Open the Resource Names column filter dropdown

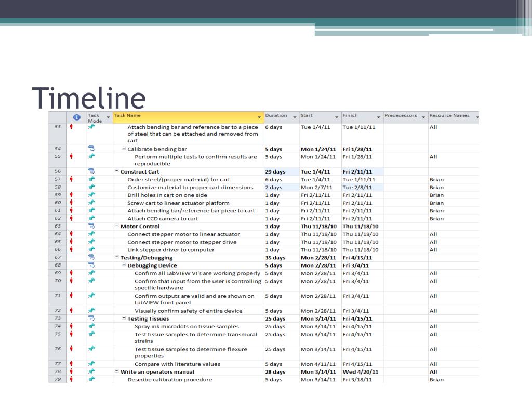(x=477, y=117)
